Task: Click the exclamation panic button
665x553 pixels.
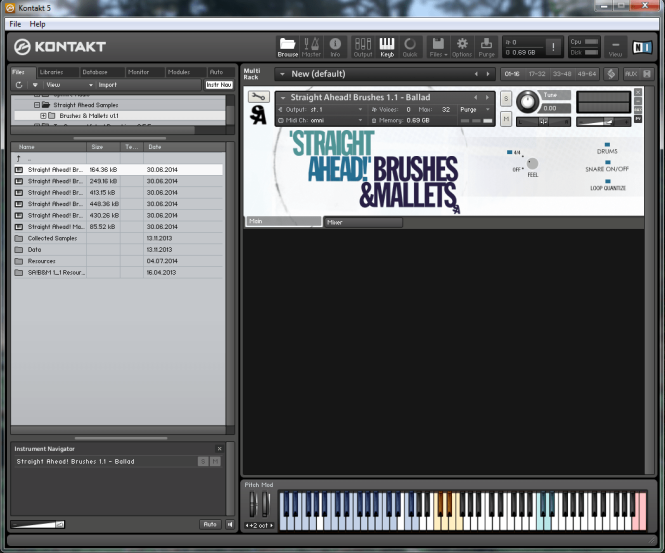Action: point(553,47)
